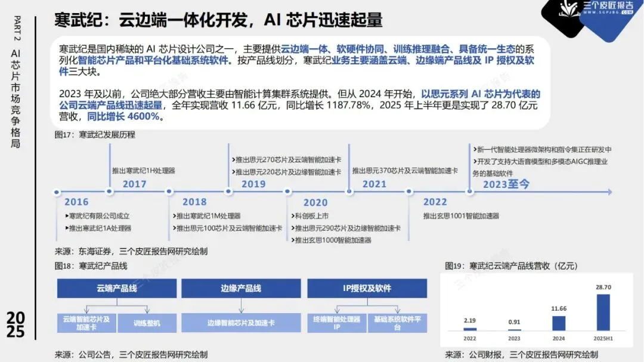Click the 来源：公司财报 source line
Screen dimensions: 644x362
coord(522,354)
